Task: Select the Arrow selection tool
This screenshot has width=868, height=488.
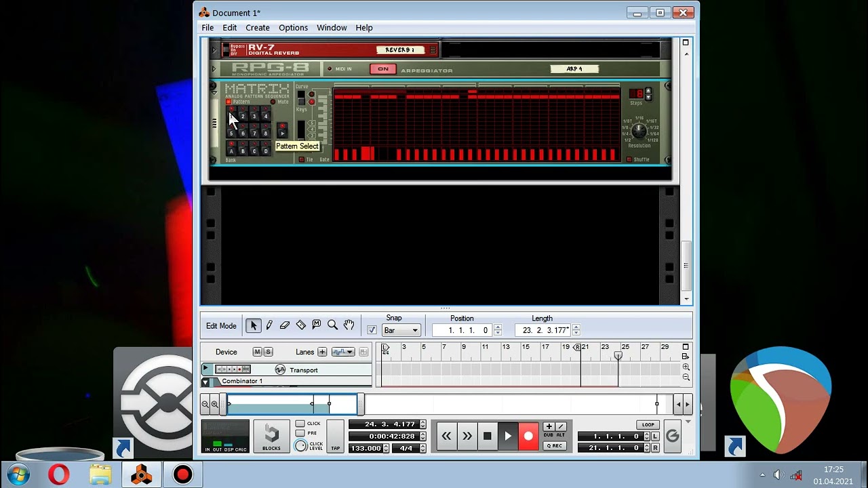Action: coord(253,326)
